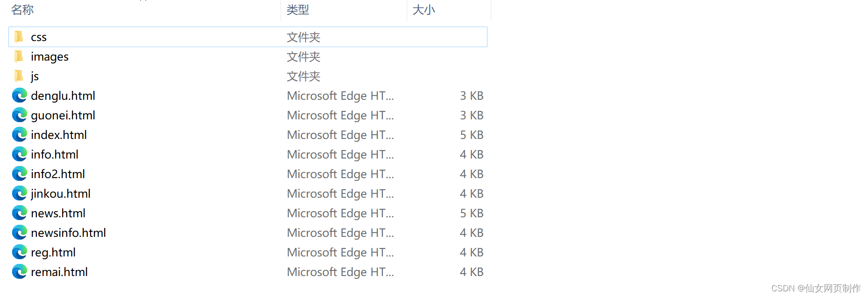This screenshot has width=868, height=297.
Task: Click the Edge icon next to remai.html
Action: (x=19, y=272)
